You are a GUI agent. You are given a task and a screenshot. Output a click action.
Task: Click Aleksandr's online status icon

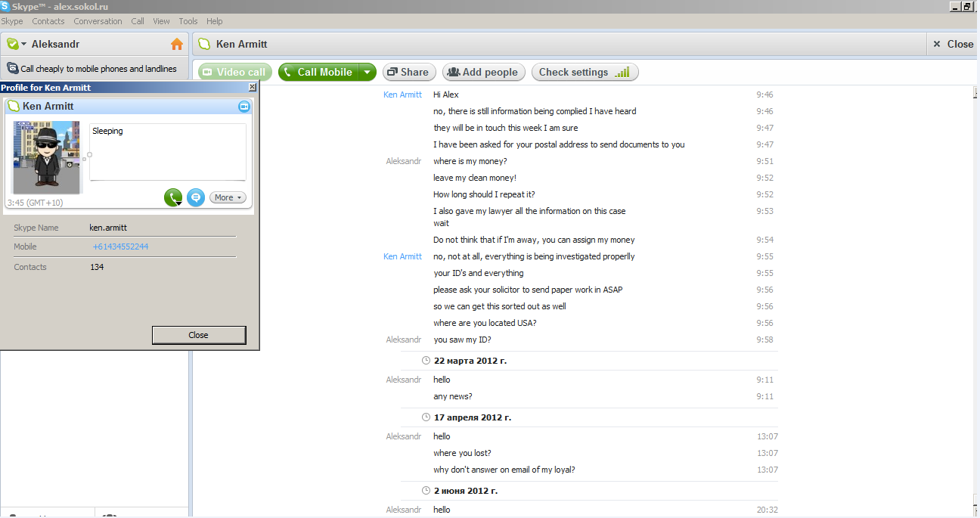point(12,44)
